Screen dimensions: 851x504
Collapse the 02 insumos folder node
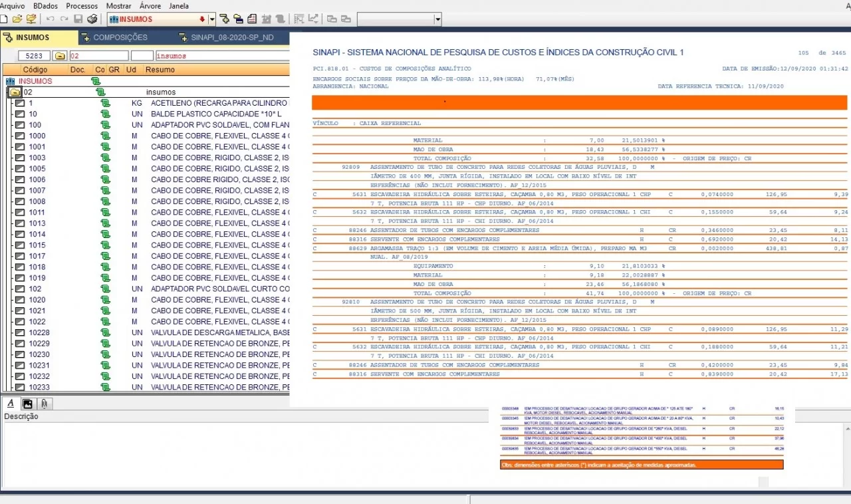point(15,92)
